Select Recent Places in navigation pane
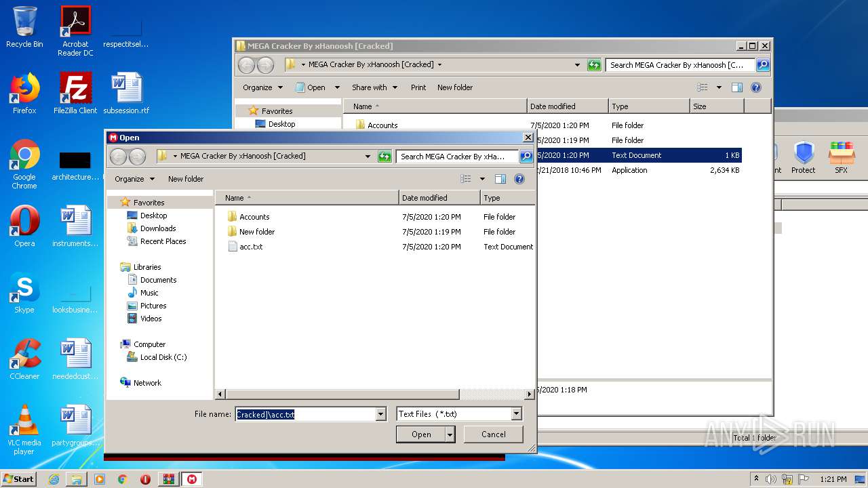Screen dimensions: 868x488 [163, 241]
